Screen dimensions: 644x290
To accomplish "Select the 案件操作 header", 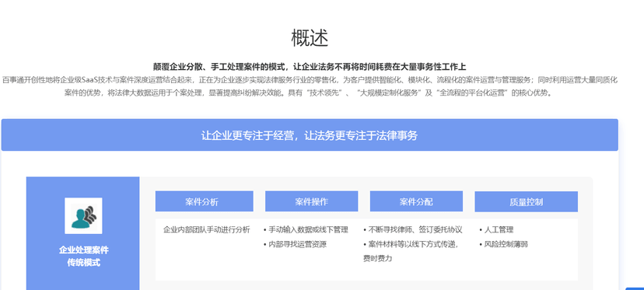I will (x=311, y=201).
